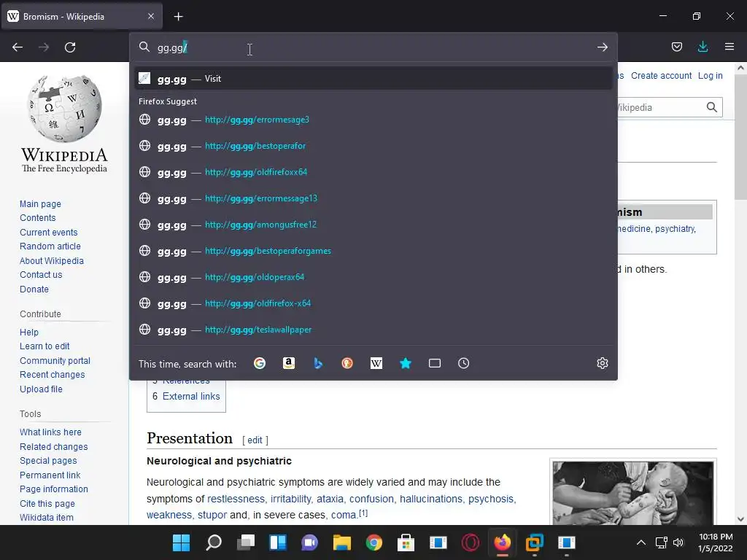The image size is (747, 560).
Task: Open Opera browser from taskbar
Action: [x=471, y=542]
